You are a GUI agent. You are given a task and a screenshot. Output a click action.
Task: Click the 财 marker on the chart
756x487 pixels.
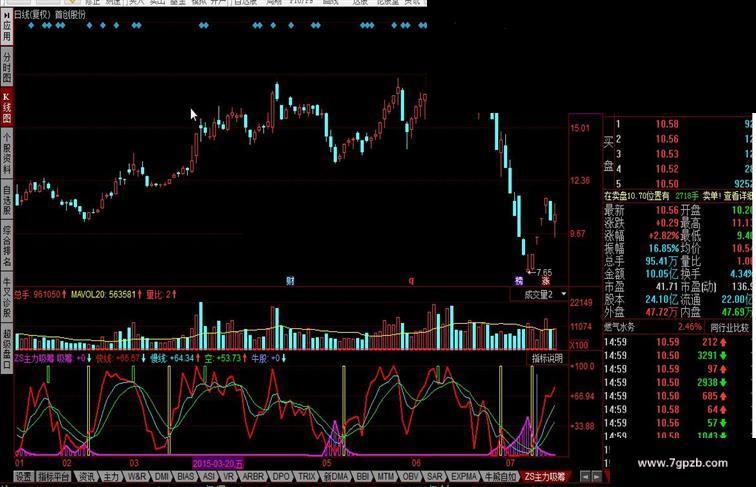point(290,281)
